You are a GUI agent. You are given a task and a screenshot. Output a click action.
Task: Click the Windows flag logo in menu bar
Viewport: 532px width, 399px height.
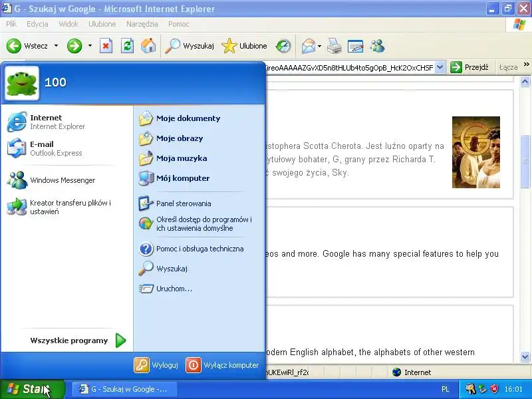click(519, 24)
